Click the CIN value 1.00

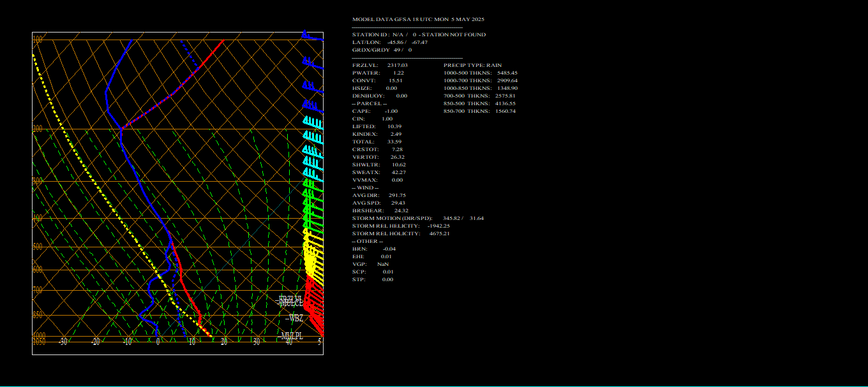point(387,119)
